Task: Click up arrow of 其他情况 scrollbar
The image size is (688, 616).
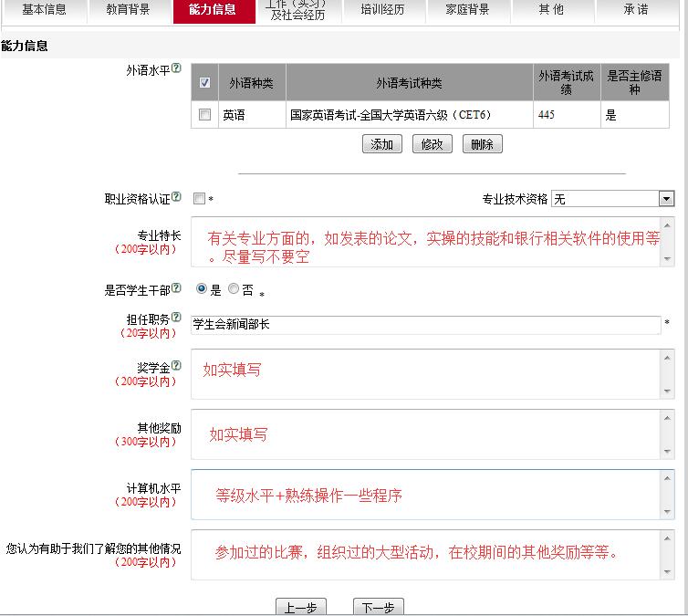Action: [x=667, y=538]
